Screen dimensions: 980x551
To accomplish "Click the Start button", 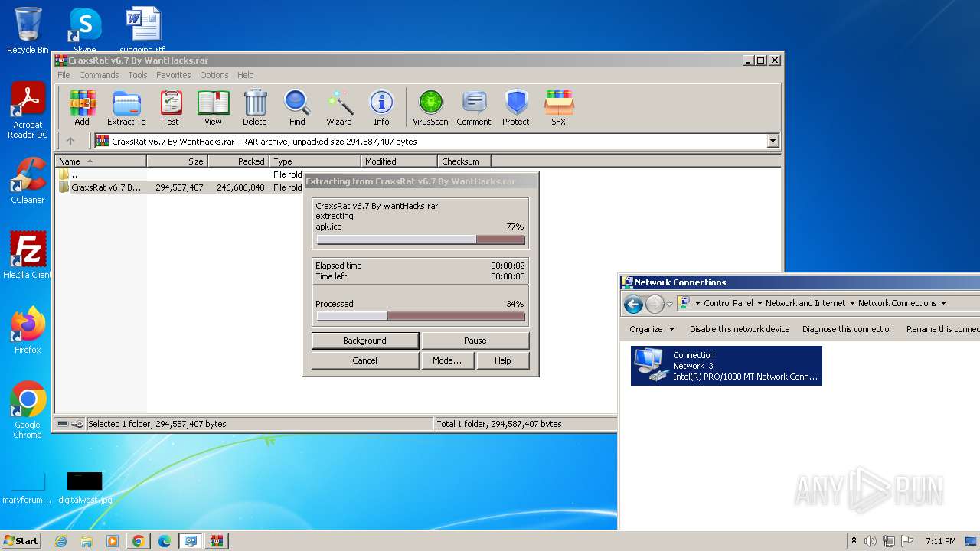I will [x=21, y=541].
